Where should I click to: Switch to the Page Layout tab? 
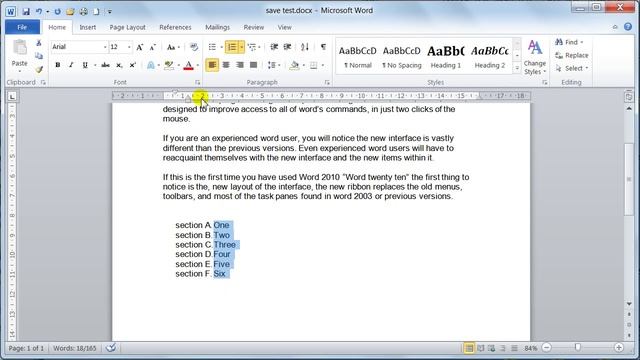tap(127, 27)
